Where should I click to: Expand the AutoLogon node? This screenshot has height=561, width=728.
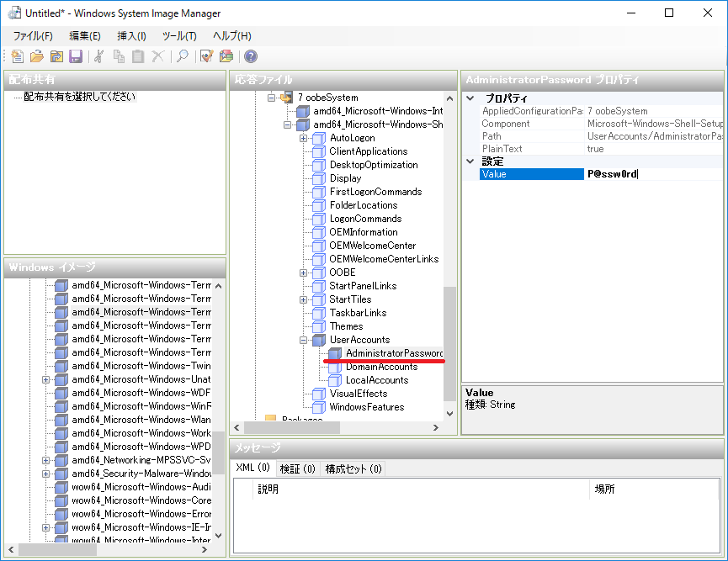click(x=303, y=138)
